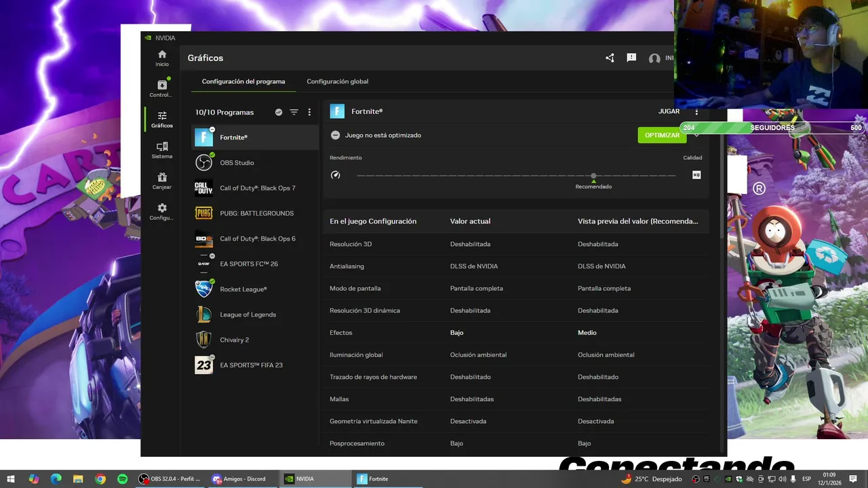Open the taskbar clock 01:09

click(x=830, y=479)
